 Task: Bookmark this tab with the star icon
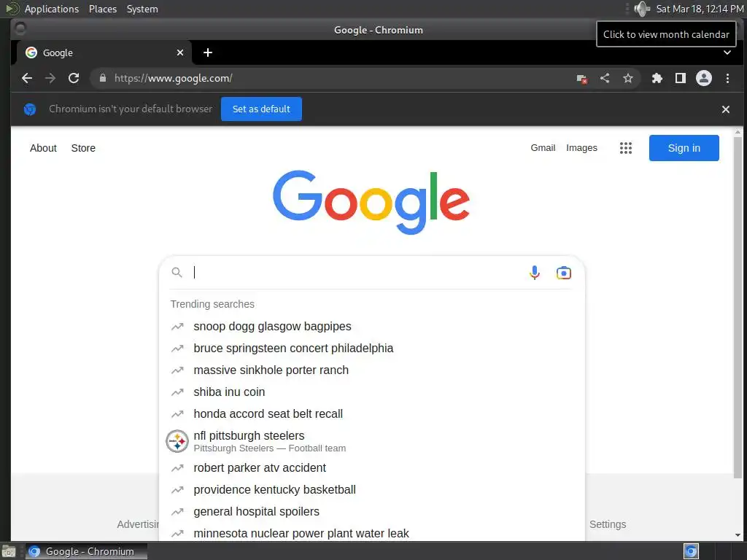628,78
